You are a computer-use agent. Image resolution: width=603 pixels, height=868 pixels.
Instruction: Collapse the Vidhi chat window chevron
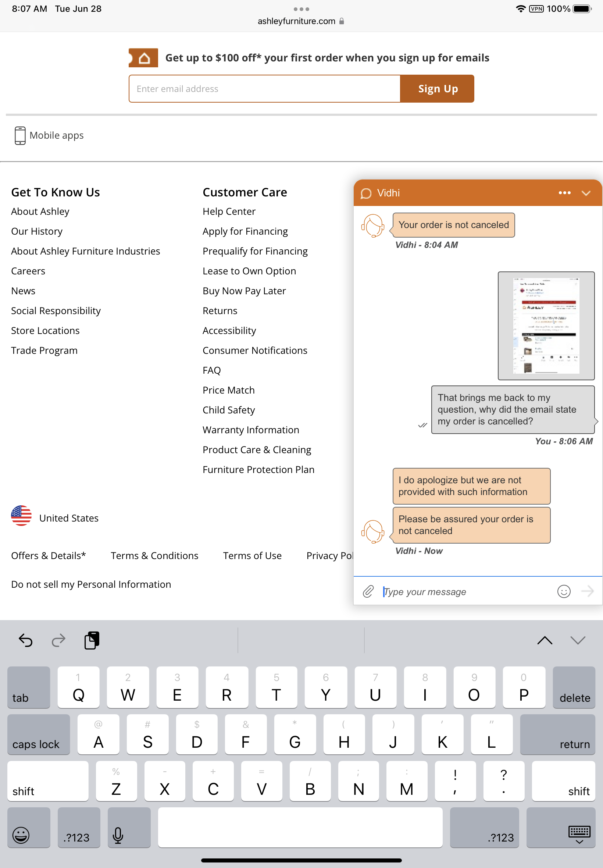(x=586, y=193)
